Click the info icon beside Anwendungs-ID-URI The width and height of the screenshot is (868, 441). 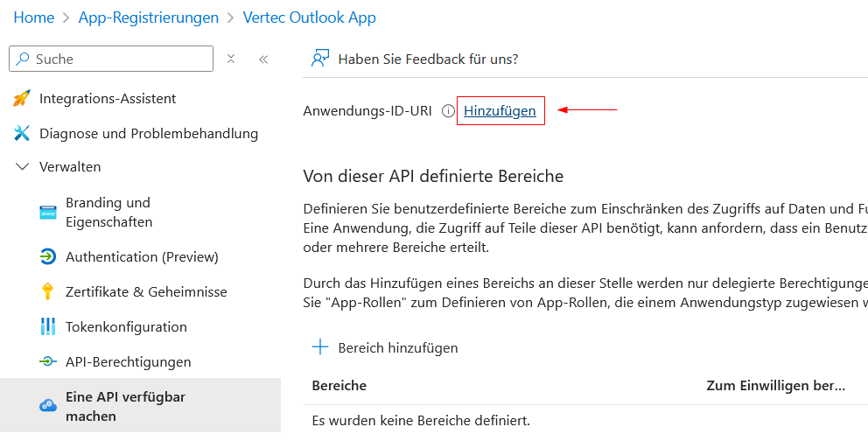(x=448, y=111)
